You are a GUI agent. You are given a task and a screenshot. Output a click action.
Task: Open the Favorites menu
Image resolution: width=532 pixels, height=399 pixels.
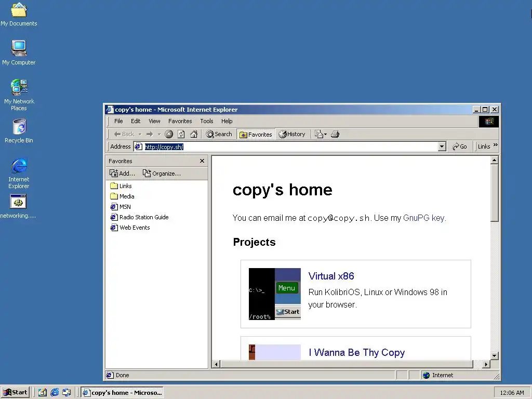point(180,121)
